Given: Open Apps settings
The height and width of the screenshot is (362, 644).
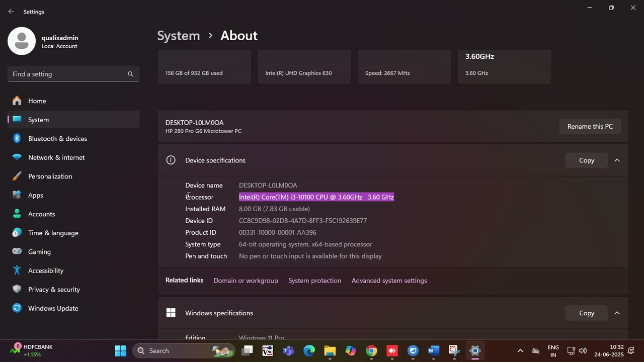Looking at the screenshot, I should click(x=73, y=195).
